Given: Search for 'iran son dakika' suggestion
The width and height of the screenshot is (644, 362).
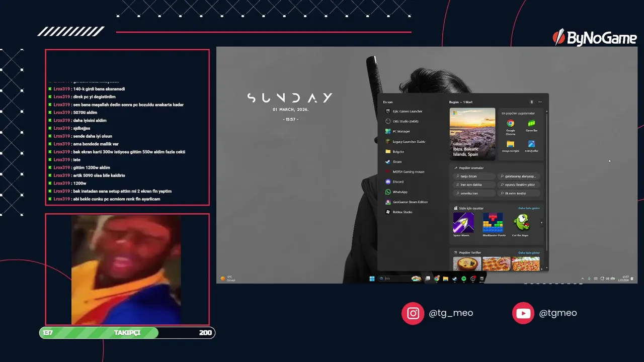Looking at the screenshot, I should click(x=474, y=185).
